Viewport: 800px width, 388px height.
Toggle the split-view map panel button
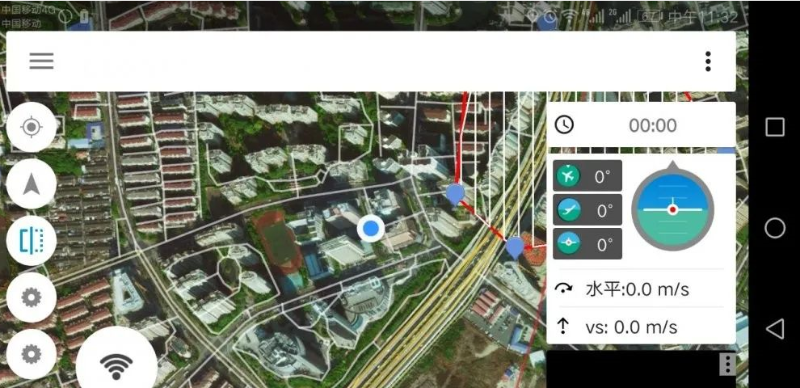[x=32, y=240]
